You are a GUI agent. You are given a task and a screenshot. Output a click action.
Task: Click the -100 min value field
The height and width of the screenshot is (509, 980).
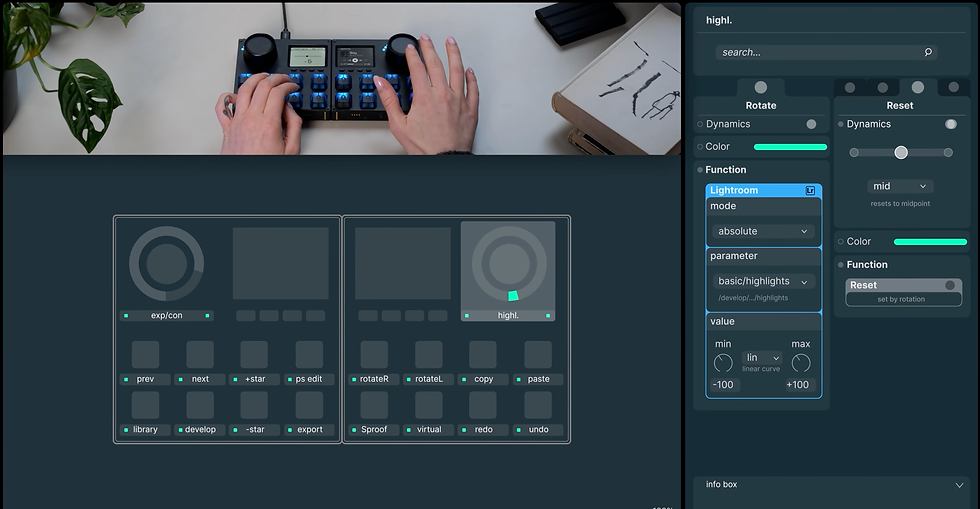pos(724,385)
